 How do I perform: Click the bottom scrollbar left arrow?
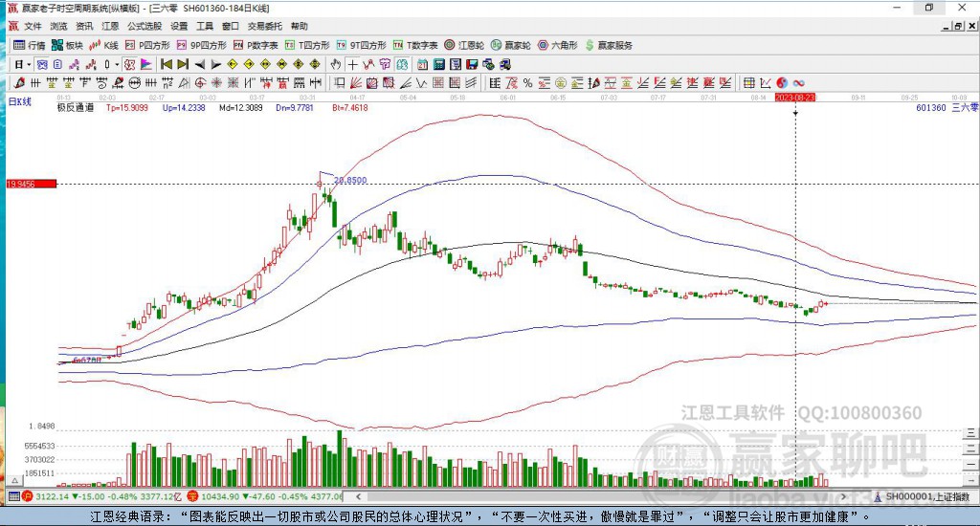coord(359,496)
